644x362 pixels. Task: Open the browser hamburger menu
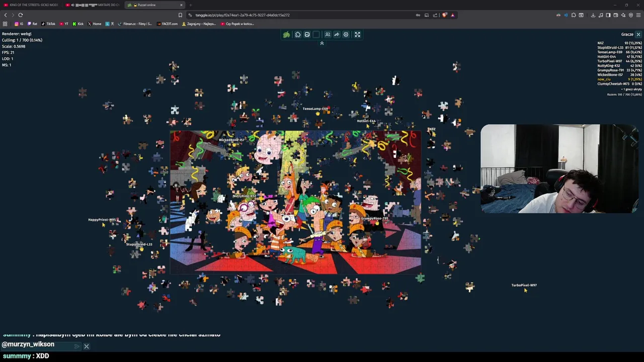point(638,15)
